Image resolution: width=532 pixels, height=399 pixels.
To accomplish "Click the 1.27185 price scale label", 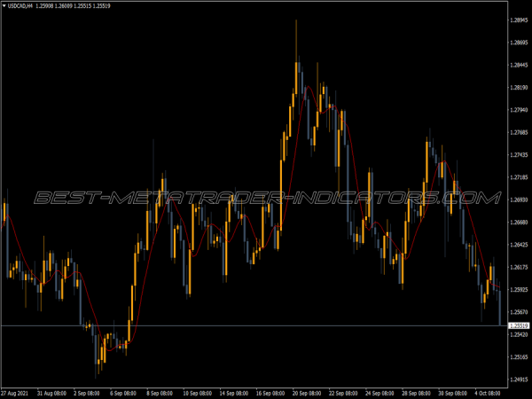I will pyautogui.click(x=517, y=177).
